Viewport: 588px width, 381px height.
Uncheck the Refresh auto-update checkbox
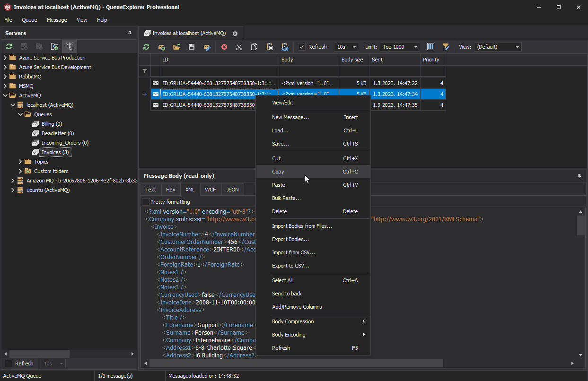pyautogui.click(x=301, y=47)
